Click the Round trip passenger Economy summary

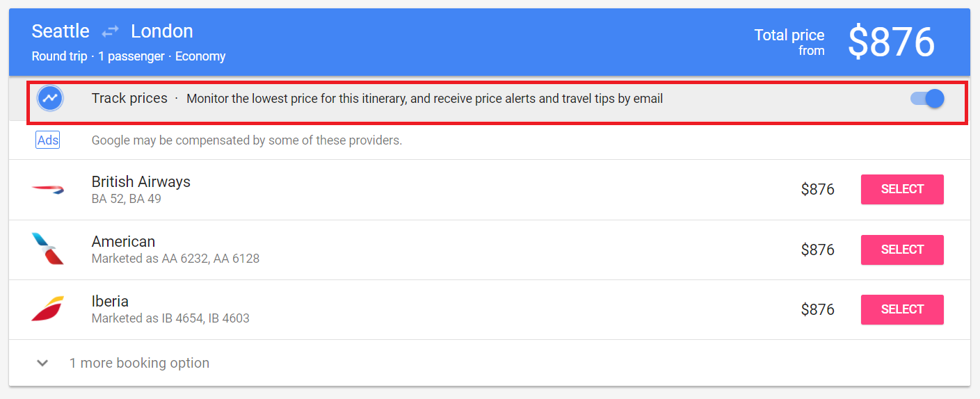click(129, 56)
